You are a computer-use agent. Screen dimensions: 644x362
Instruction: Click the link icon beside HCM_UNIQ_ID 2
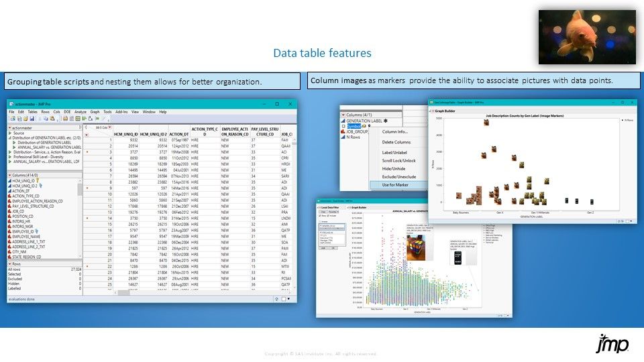(41, 186)
